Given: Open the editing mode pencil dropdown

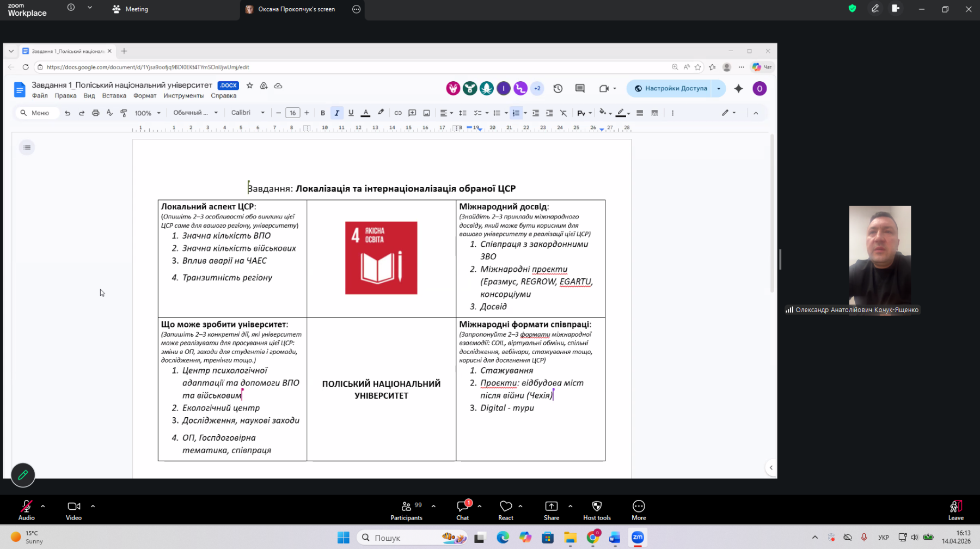Looking at the screenshot, I should click(x=728, y=113).
